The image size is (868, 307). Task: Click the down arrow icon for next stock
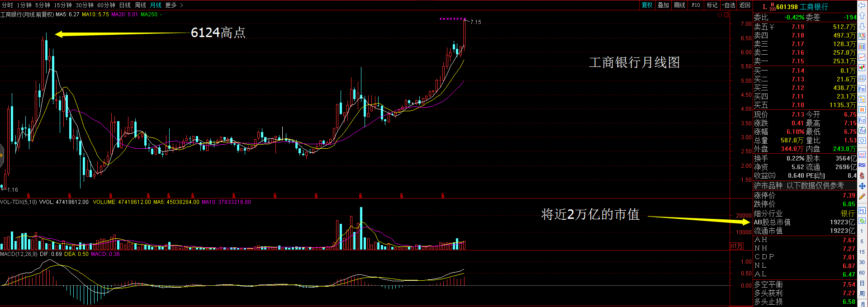862,26
